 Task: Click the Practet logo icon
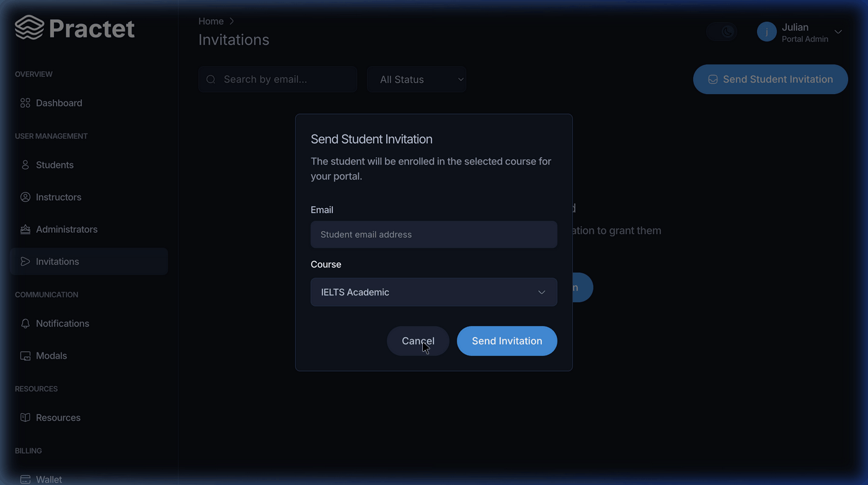29,28
